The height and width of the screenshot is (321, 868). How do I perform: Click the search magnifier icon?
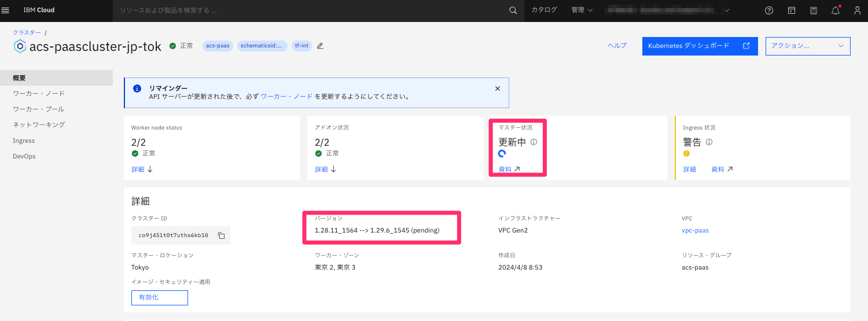coord(513,10)
